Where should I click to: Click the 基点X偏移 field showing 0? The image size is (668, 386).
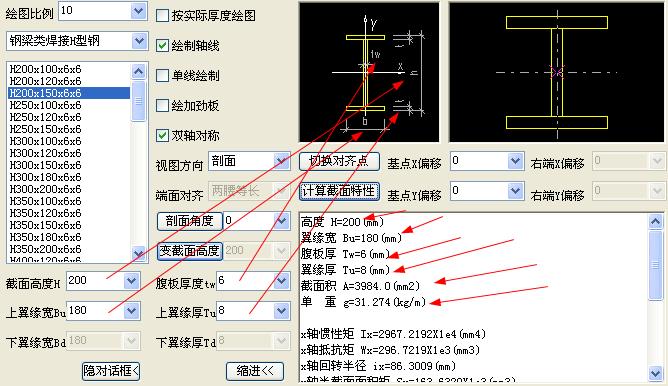[479, 161]
